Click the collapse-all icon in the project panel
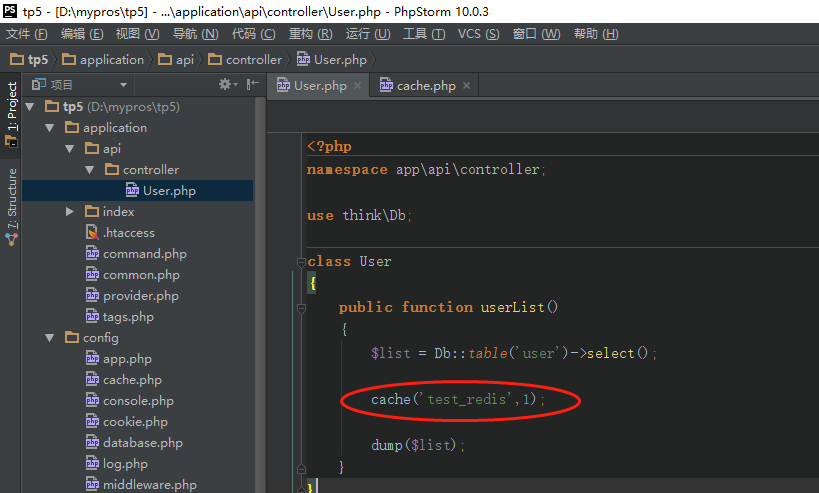The width and height of the screenshot is (819, 493). 253,84
